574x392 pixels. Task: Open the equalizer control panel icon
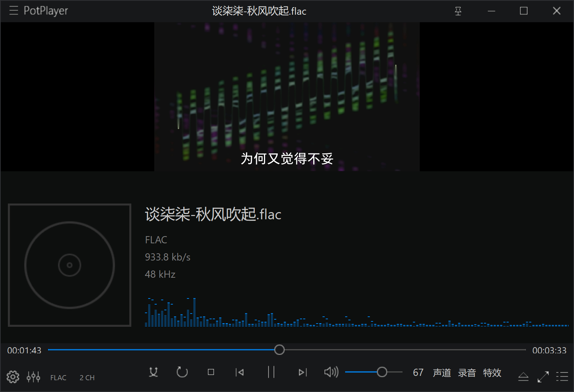click(33, 377)
